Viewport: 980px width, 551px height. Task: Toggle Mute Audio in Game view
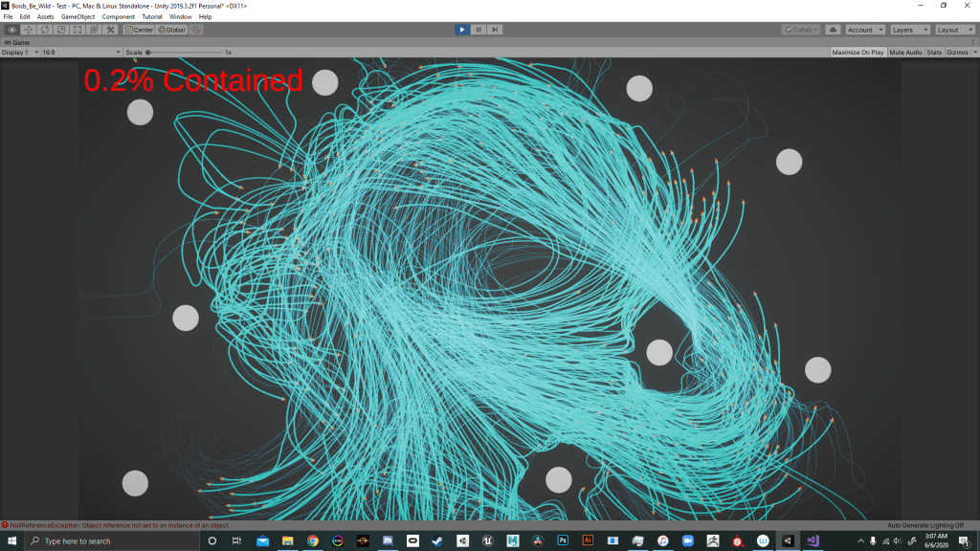[x=905, y=52]
